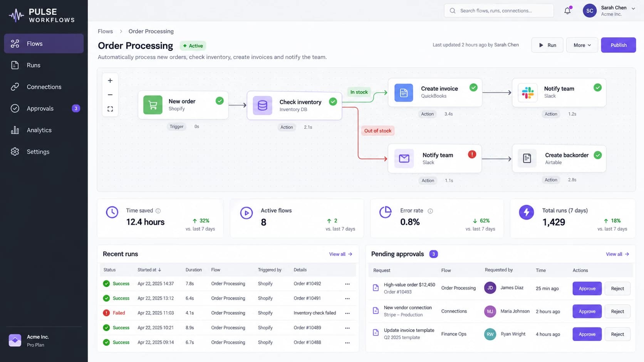Expand the Sarah Chen account menu
The width and height of the screenshot is (644, 362).
633,8
